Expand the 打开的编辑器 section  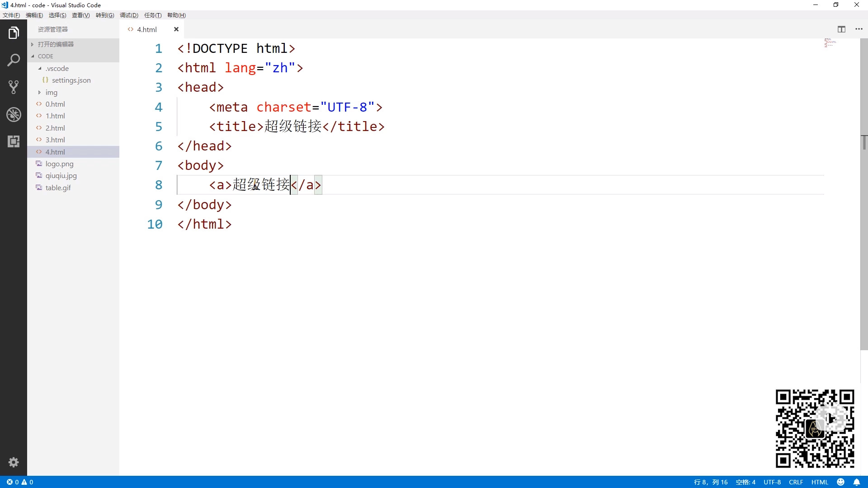56,44
